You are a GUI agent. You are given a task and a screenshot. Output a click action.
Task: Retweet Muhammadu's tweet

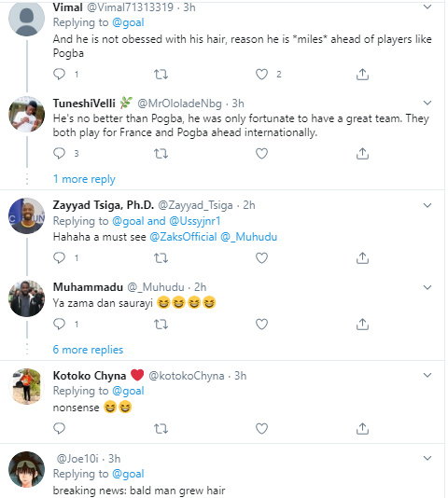(x=161, y=325)
